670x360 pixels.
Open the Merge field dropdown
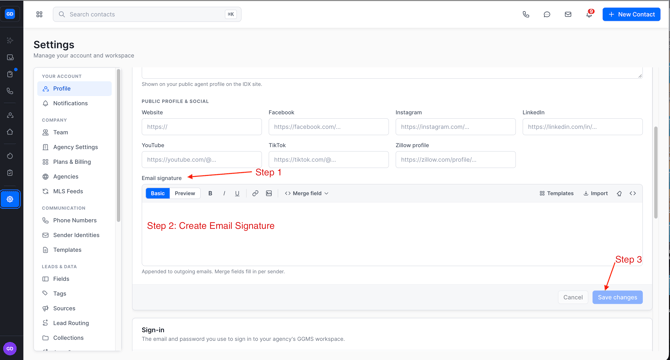(x=306, y=193)
